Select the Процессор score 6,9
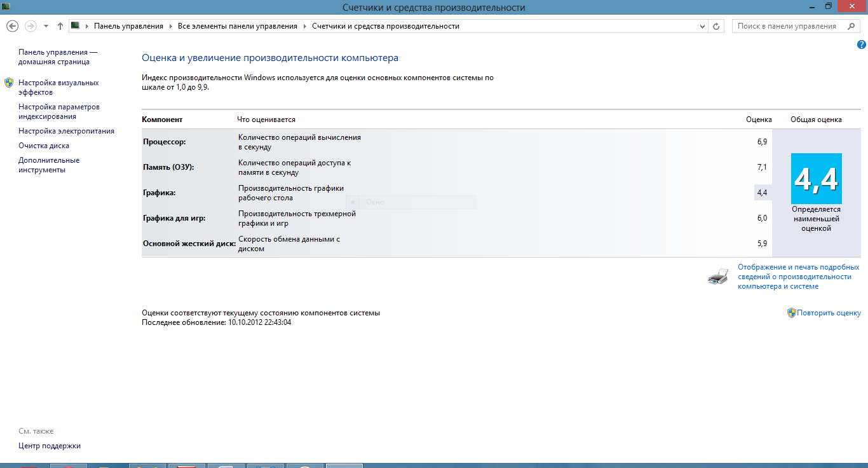The height and width of the screenshot is (468, 868). click(x=762, y=142)
